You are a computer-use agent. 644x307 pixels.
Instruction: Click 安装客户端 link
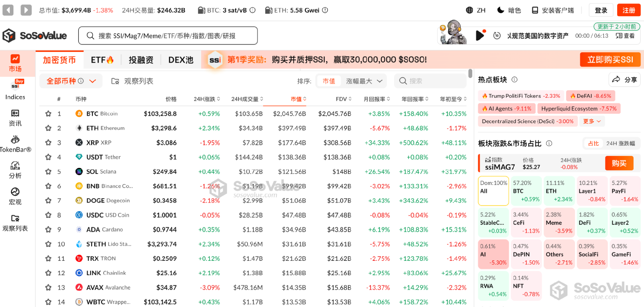tap(553, 10)
